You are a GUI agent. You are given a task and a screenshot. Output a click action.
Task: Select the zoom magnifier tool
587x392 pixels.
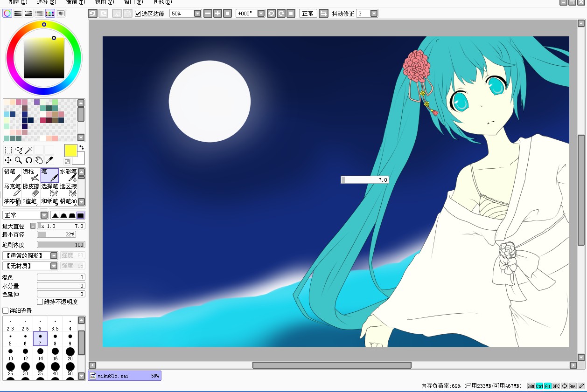pyautogui.click(x=19, y=160)
